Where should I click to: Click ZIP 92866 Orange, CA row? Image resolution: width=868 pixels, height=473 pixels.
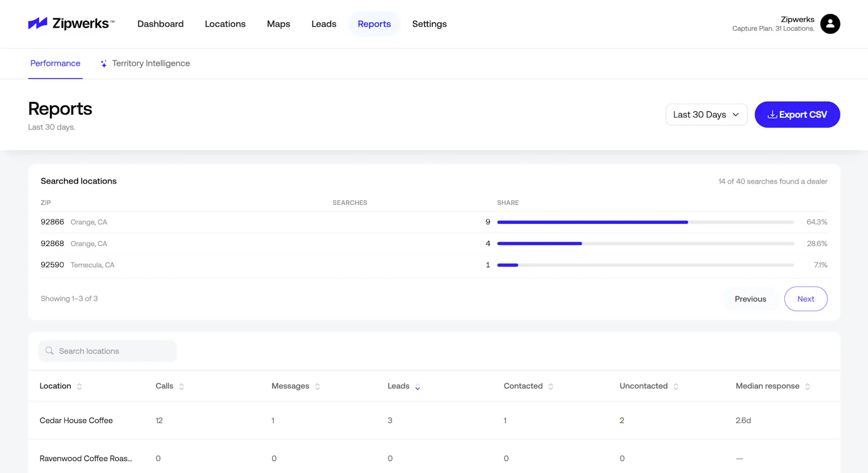(434, 222)
